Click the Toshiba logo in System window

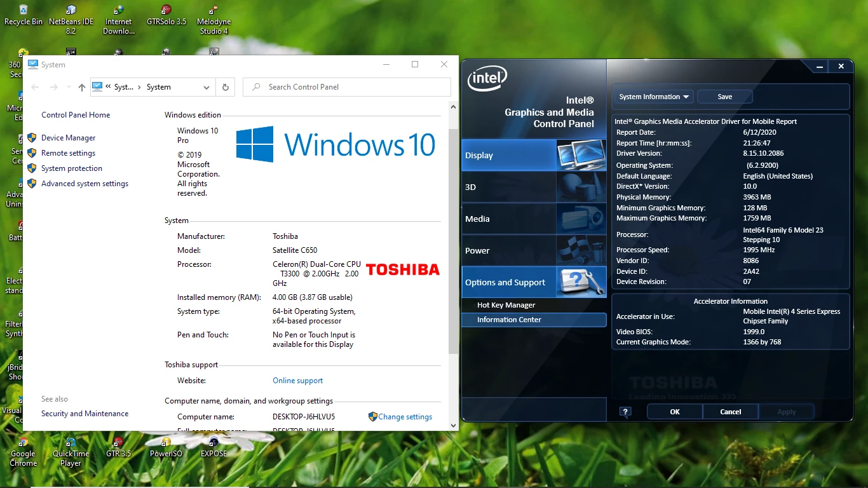pos(403,269)
